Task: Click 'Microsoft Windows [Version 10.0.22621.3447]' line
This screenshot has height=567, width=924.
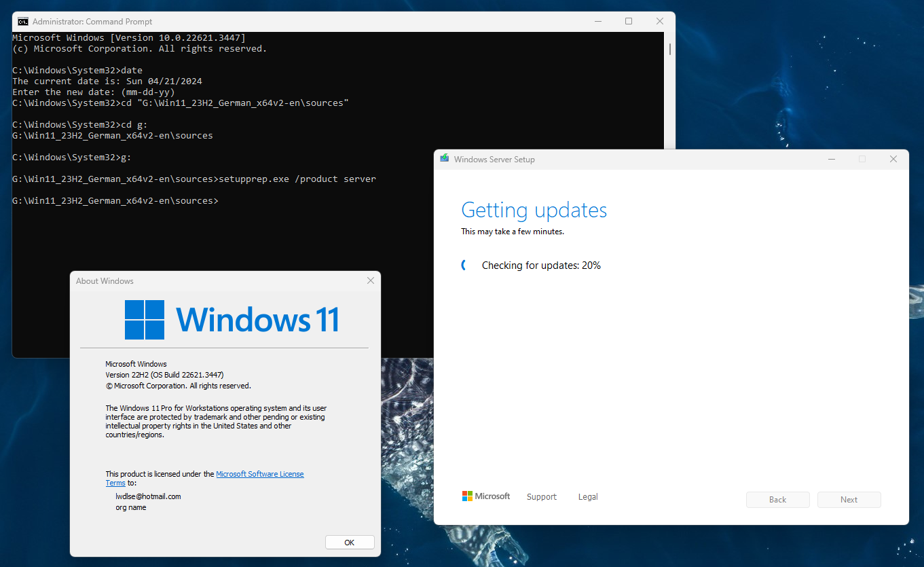Action: [x=129, y=38]
